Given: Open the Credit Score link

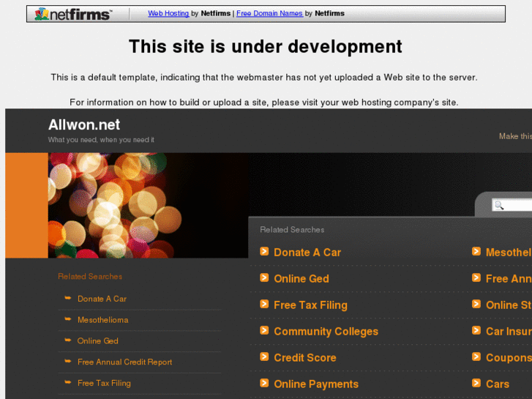Looking at the screenshot, I should pos(304,357).
